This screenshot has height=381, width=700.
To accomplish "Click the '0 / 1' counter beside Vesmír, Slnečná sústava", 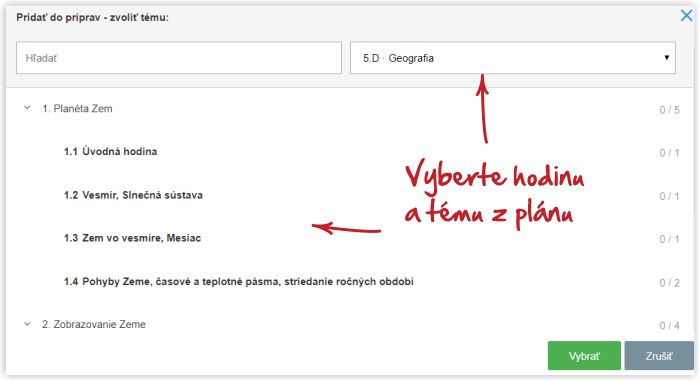I will coord(669,196).
